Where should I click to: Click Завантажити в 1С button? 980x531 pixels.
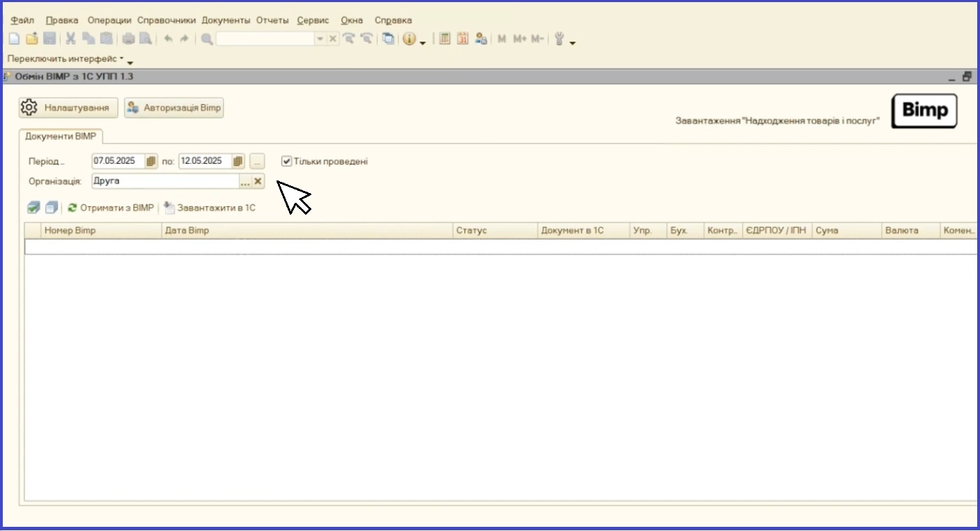coord(210,208)
